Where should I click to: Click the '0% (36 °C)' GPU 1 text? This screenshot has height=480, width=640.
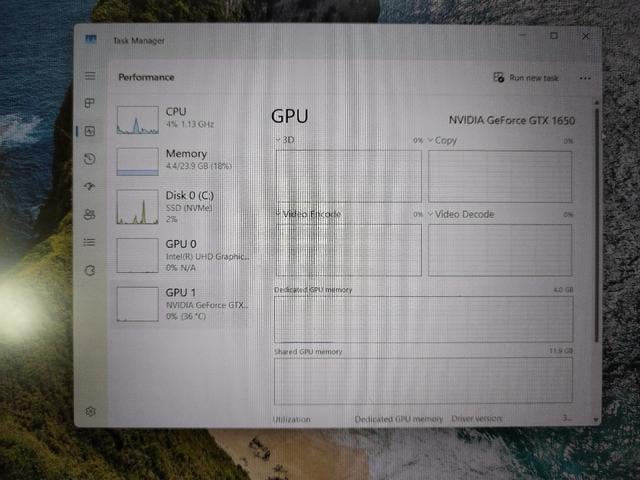point(186,316)
